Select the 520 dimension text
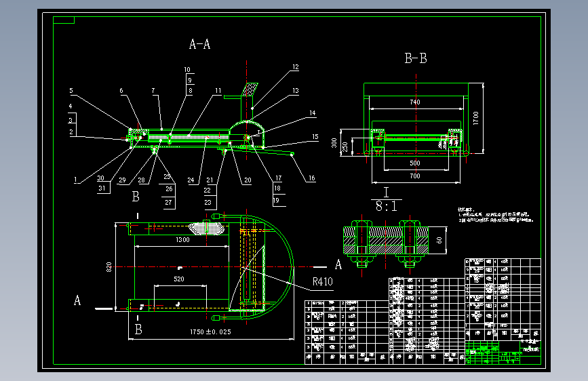The image size is (588, 381). [x=179, y=279]
